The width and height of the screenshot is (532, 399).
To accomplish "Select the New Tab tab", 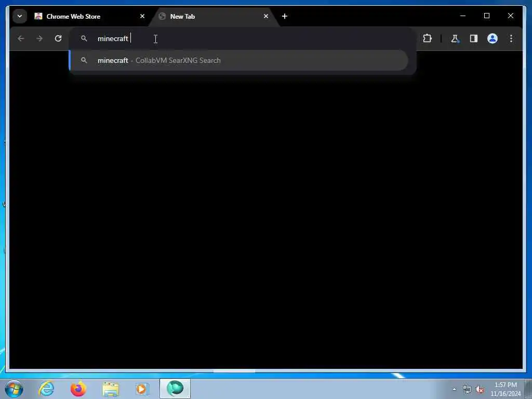I will [214, 16].
